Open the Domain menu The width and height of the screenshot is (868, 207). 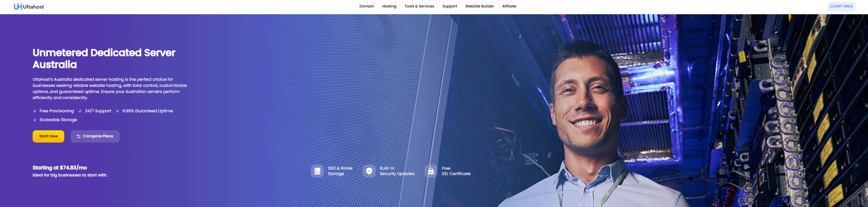367,6
